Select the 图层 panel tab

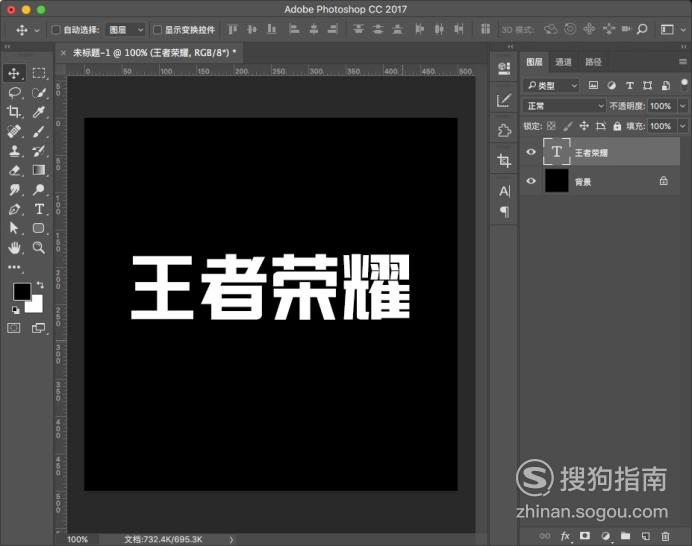[x=534, y=62]
